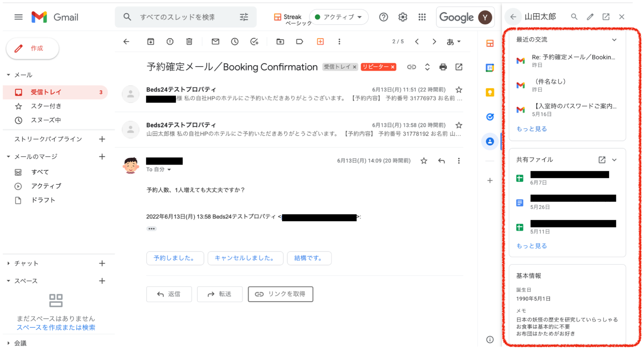Star the 11:51 Beds24 message
The width and height of the screenshot is (644, 354).
[x=459, y=90]
